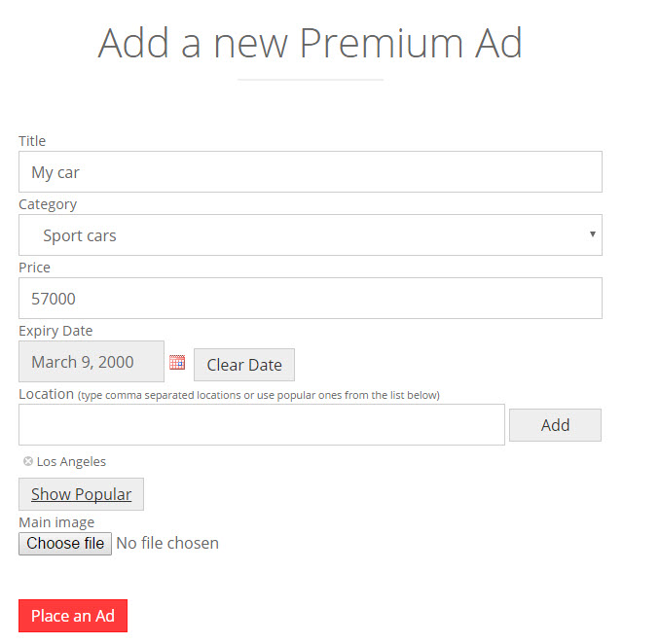
Task: Click the empty Location text box
Action: point(261,425)
